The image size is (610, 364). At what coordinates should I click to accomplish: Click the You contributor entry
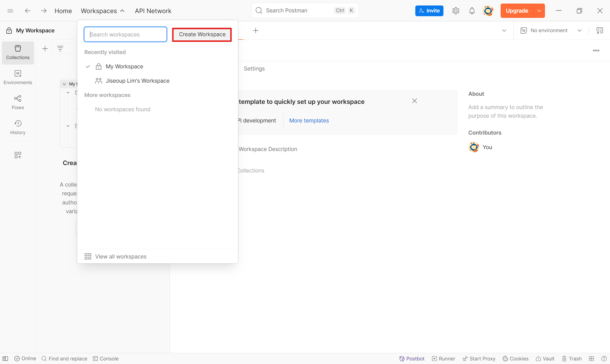pyautogui.click(x=480, y=147)
